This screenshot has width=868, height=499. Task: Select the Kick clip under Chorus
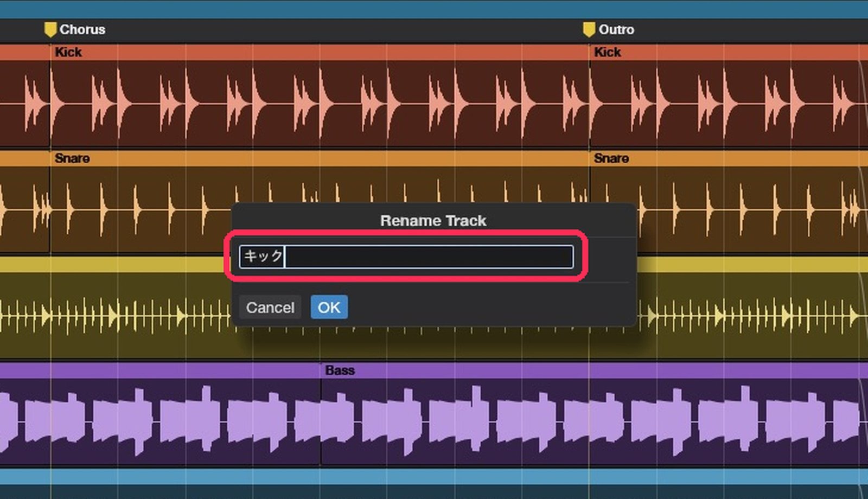coord(320,97)
